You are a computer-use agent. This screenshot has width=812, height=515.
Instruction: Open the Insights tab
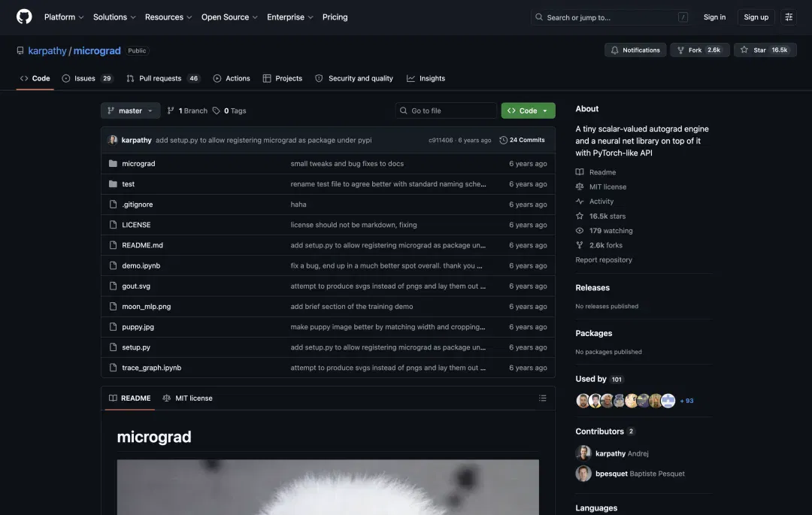[426, 78]
